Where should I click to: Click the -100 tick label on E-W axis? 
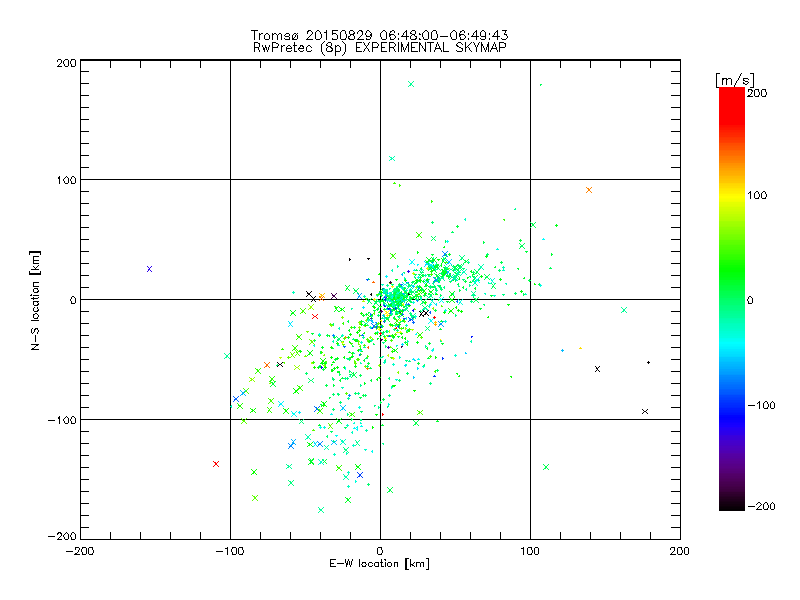[230, 551]
